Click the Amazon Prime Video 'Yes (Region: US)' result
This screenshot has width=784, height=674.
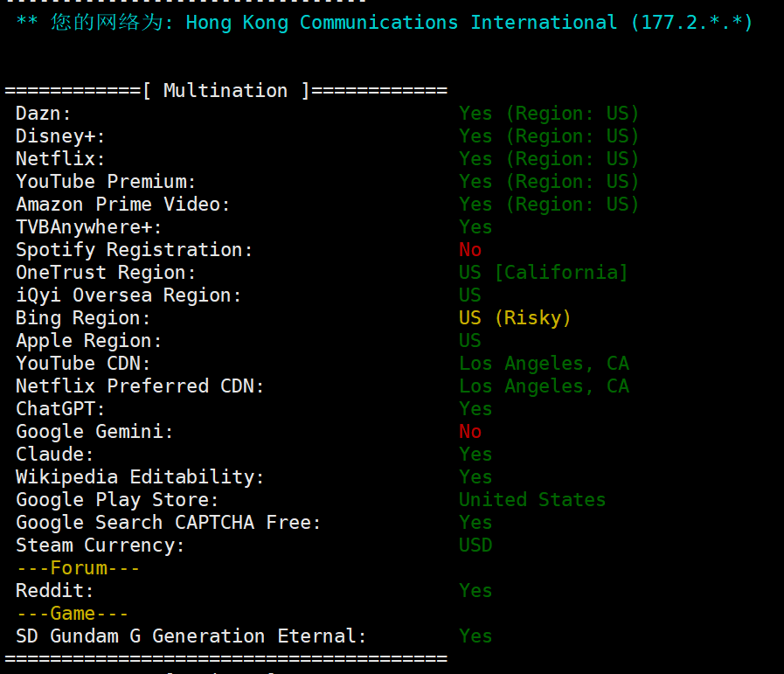pyautogui.click(x=549, y=205)
